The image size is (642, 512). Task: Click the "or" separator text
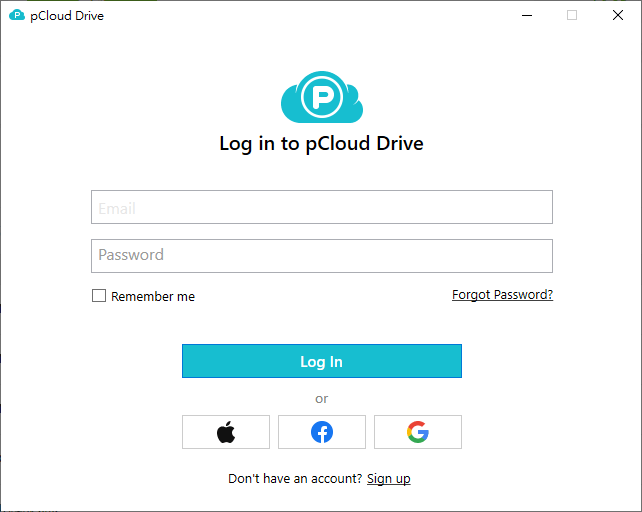pos(321,399)
